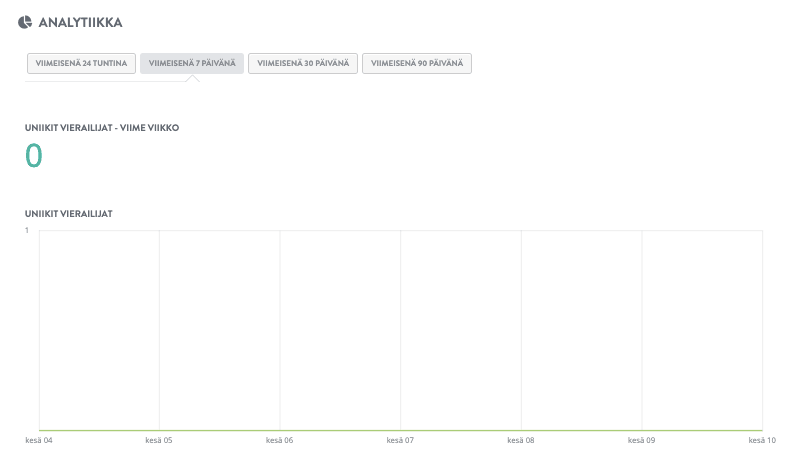Screen dimensions: 788x459
Task: Click the Analytiikka heading text
Action: tap(80, 23)
